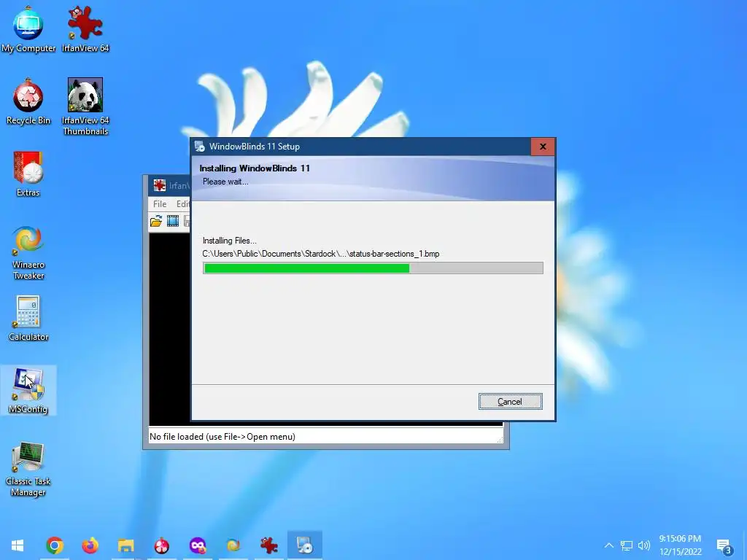Click the WindowBlinds setup title bar icon
Viewport: 747px width, 560px height.
click(200, 147)
